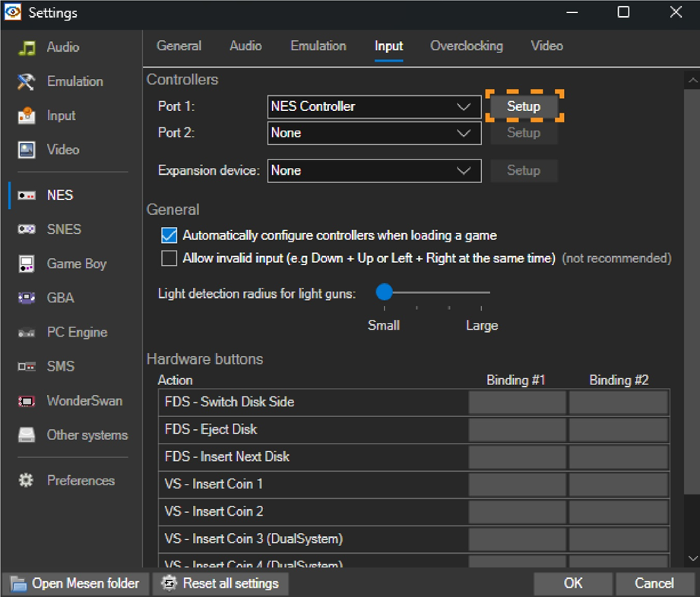Click Open Mesen folder button
The width and height of the screenshot is (700, 597).
coord(75,583)
